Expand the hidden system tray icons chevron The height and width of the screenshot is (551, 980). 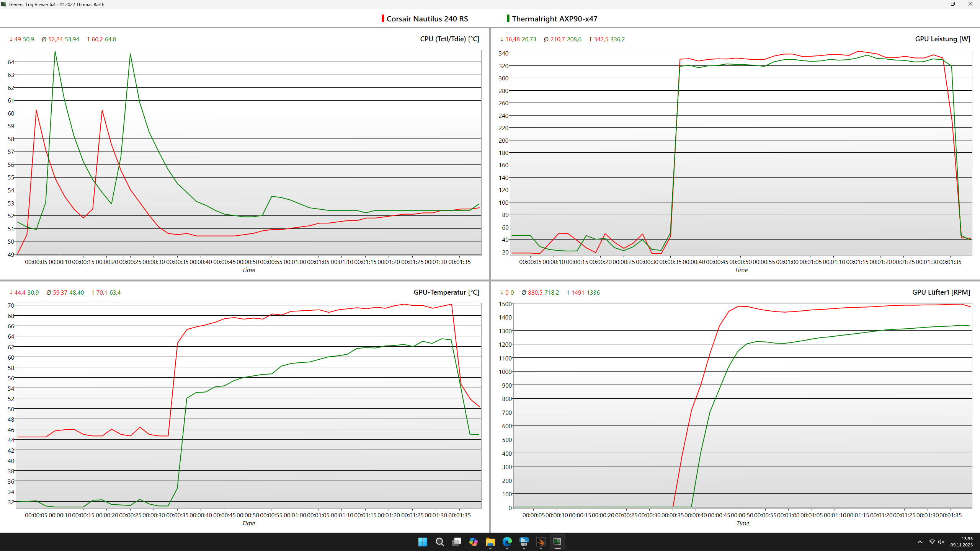click(x=920, y=542)
